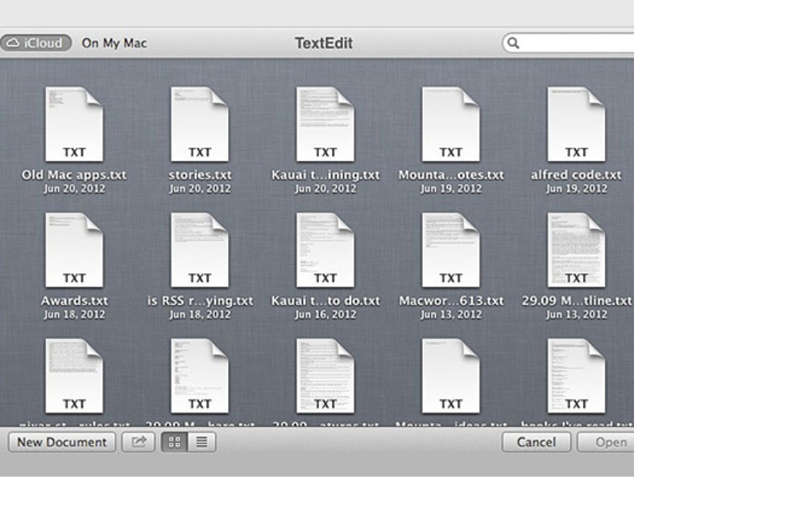Image resolution: width=812 pixels, height=508 pixels.
Task: Click the Awards.txt document icon
Action: tap(73, 251)
